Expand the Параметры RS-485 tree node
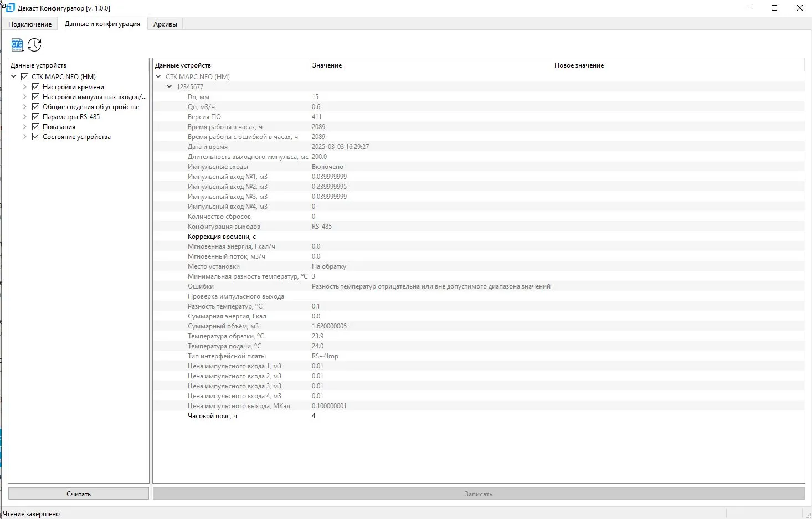The height and width of the screenshot is (519, 812). pyautogui.click(x=25, y=117)
